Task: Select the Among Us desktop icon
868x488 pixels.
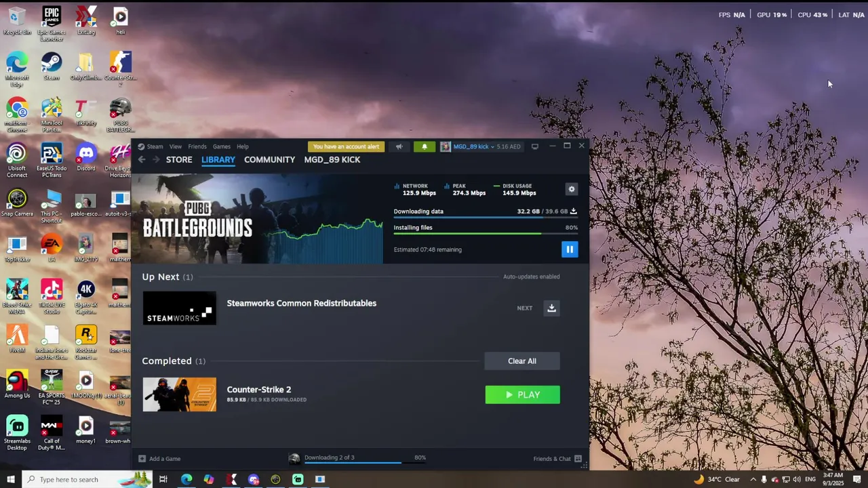Action: (x=17, y=384)
